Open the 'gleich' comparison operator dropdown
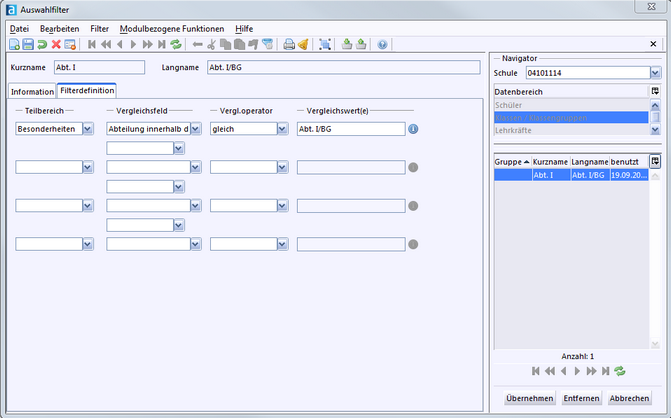This screenshot has height=418, width=671. pos(283,129)
